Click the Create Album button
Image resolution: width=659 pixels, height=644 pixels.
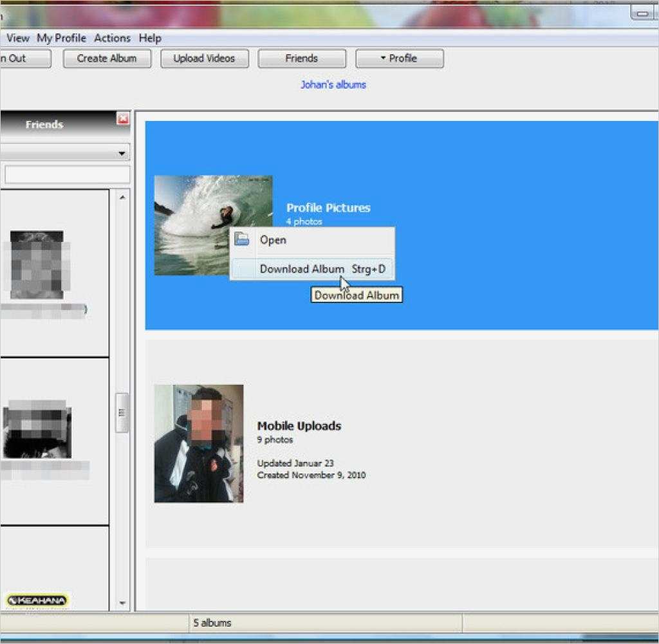(x=107, y=59)
